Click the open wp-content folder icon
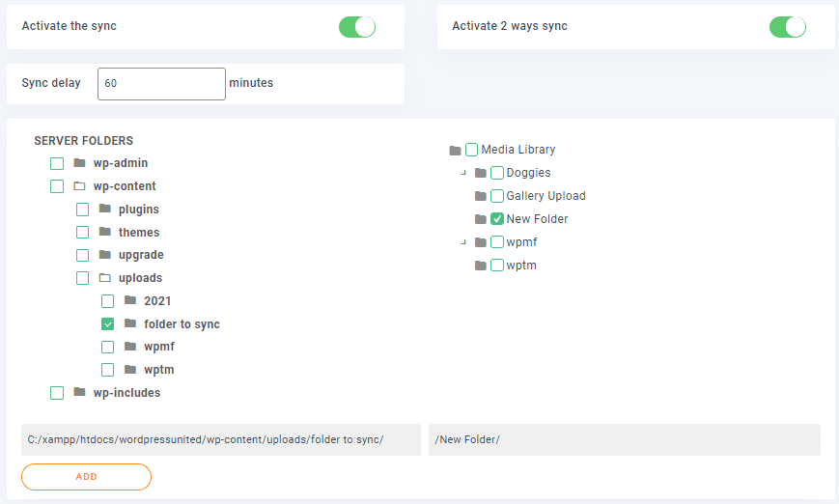 click(79, 186)
